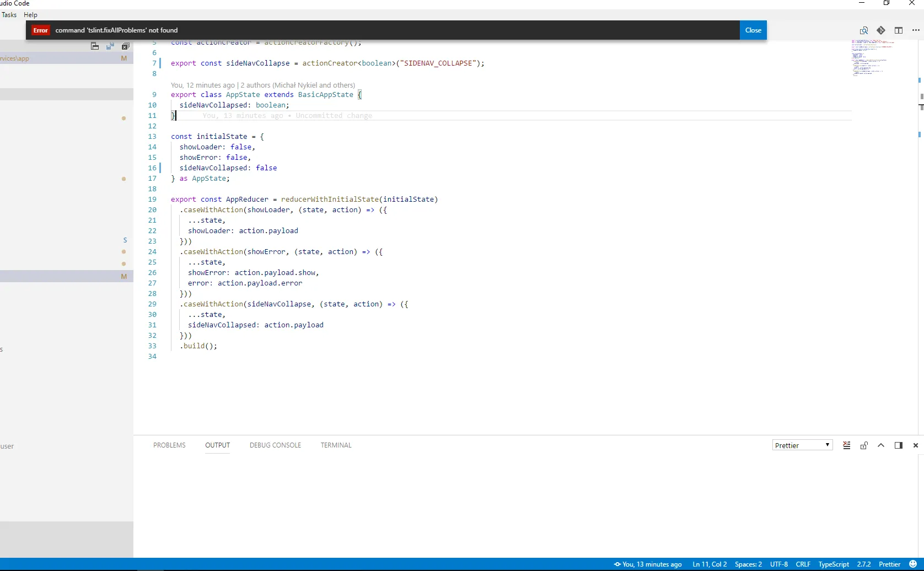Click UTF-8 encoding in status bar
The height and width of the screenshot is (571, 924).
779,564
